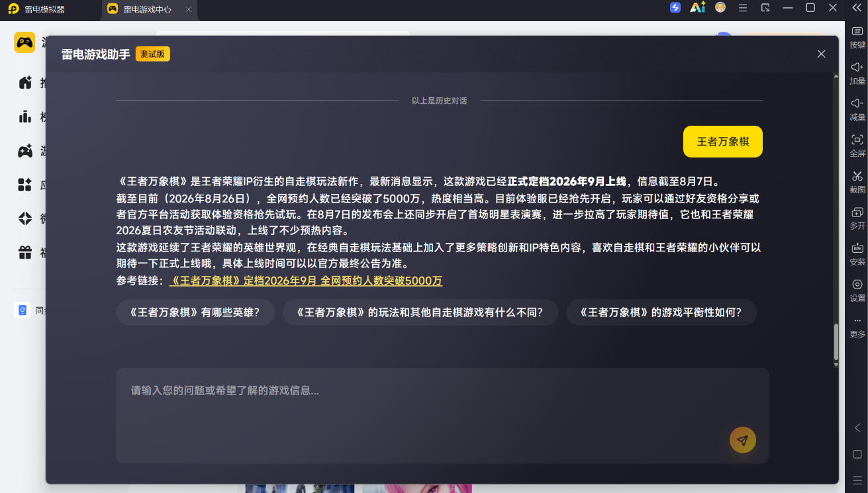Open the 按键 keyboard mapping tool

(857, 38)
